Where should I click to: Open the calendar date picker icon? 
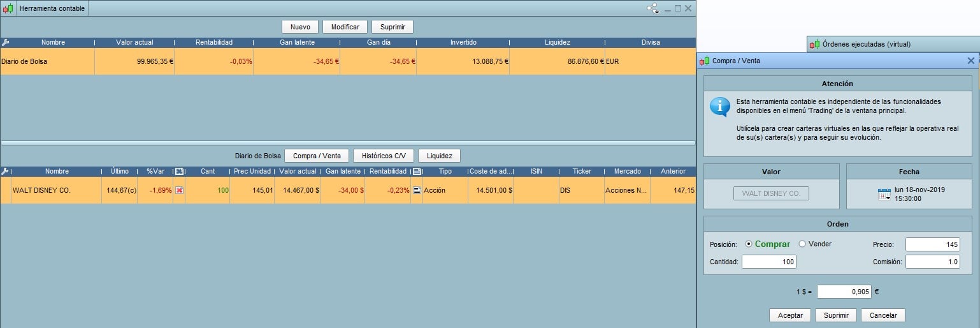(x=884, y=195)
